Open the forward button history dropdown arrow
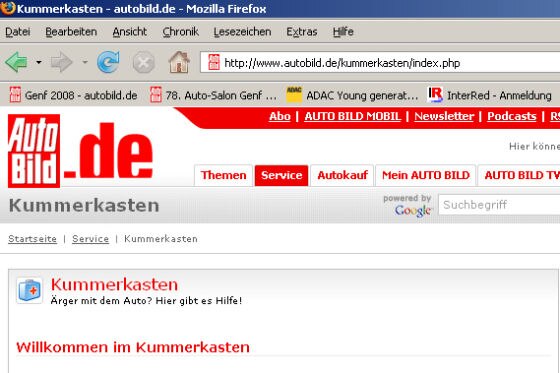This screenshot has width=560, height=373. pyautogui.click(x=85, y=62)
